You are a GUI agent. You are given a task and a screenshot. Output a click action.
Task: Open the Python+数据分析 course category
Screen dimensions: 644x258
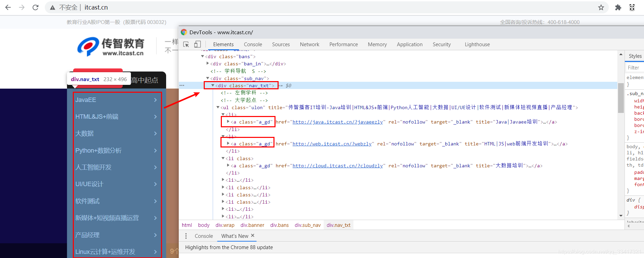pos(117,151)
